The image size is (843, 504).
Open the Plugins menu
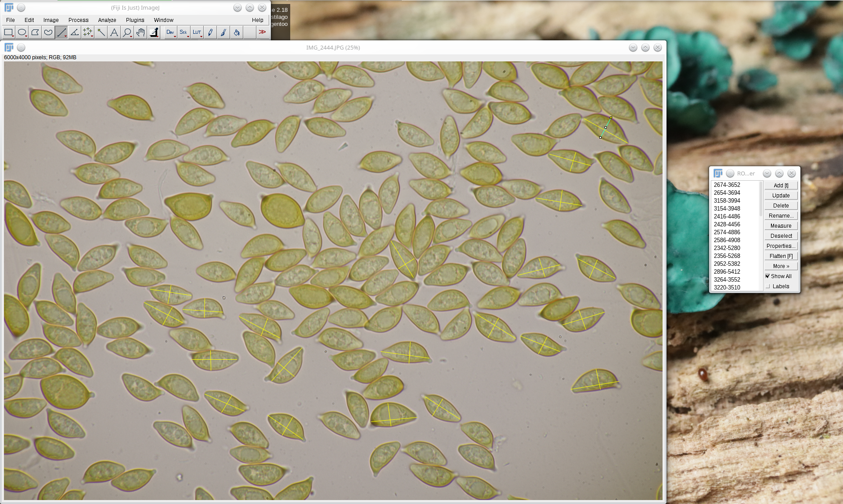pos(135,20)
